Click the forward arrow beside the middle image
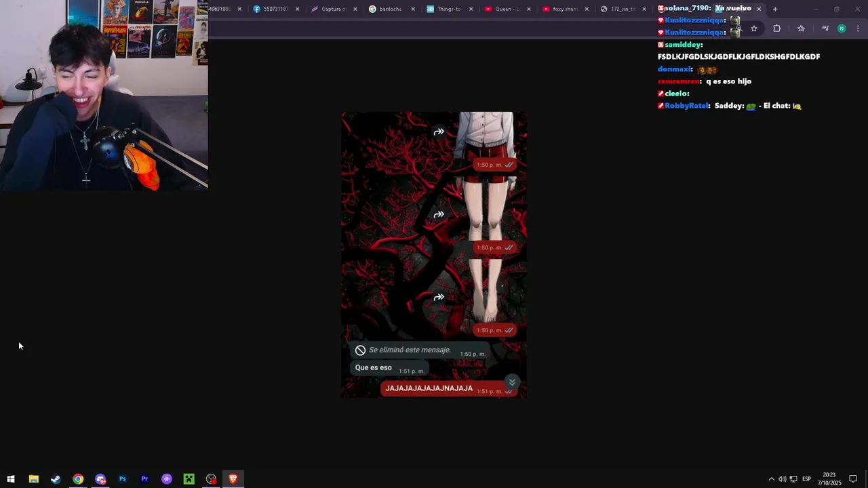This screenshot has height=488, width=868. point(439,214)
